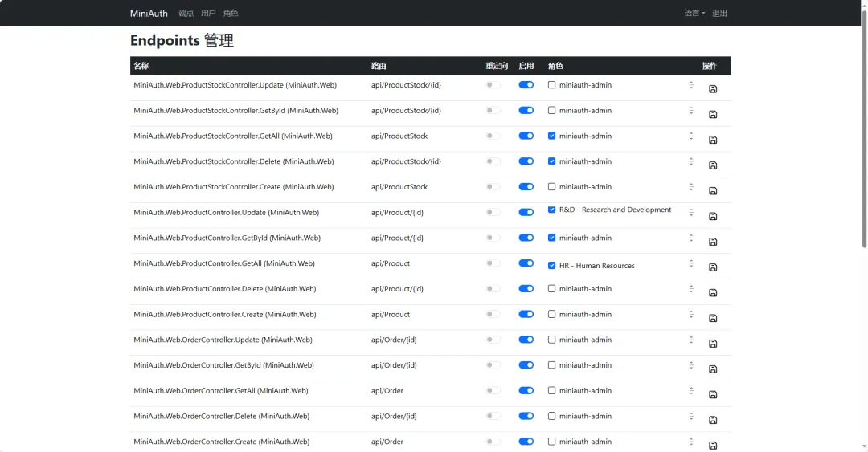The height and width of the screenshot is (452, 868).
Task: Click route api/ProductStock of ProductStockController.GetAll
Action: (399, 136)
